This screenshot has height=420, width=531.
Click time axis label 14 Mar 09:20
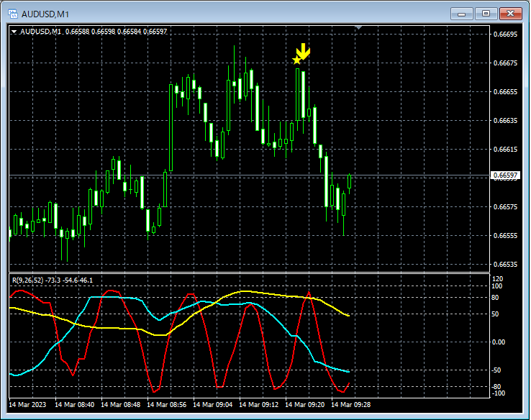point(305,404)
